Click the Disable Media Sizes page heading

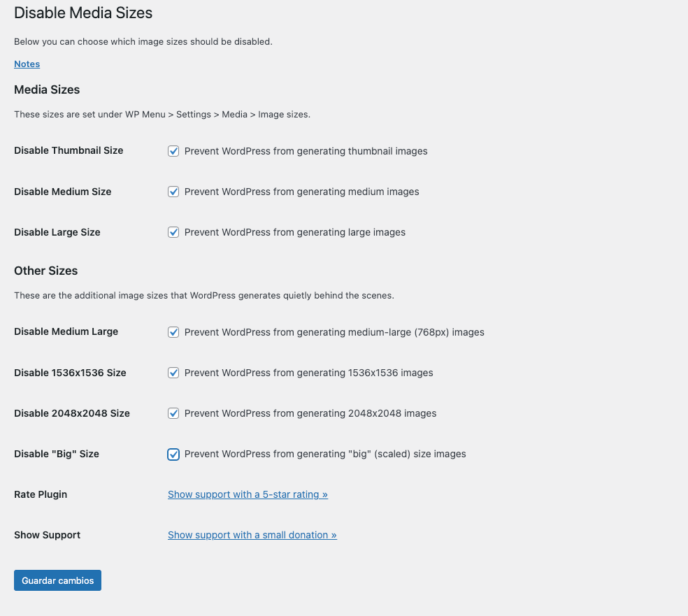coord(83,13)
